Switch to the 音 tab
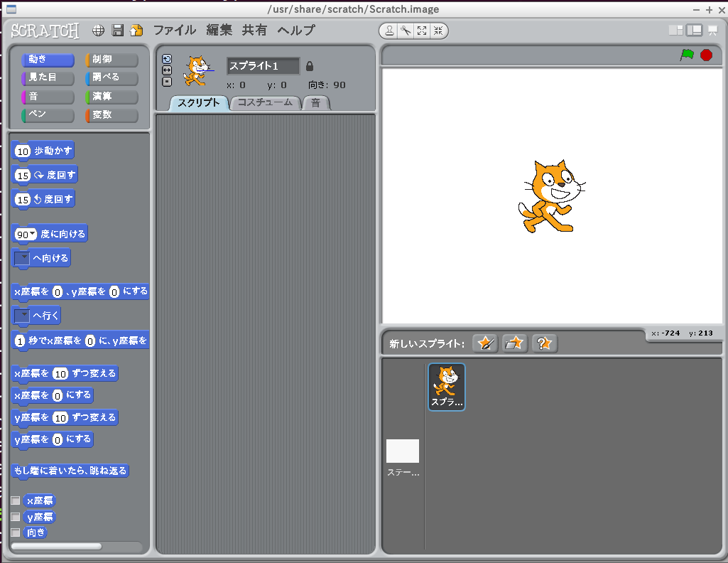728x563 pixels. click(x=316, y=102)
